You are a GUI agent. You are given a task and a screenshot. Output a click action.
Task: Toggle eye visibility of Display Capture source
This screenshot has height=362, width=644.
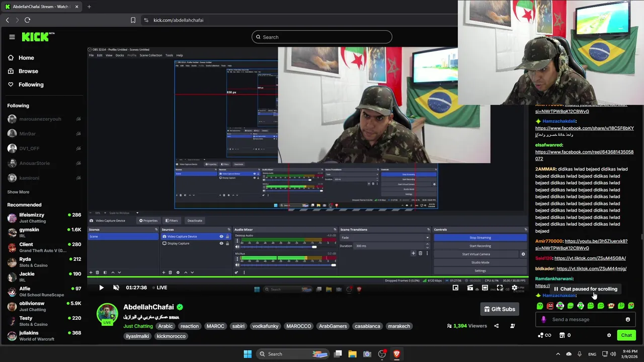tap(221, 243)
